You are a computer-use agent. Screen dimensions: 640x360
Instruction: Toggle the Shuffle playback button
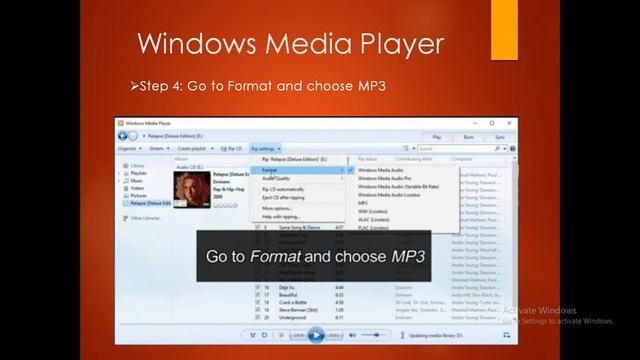click(253, 335)
